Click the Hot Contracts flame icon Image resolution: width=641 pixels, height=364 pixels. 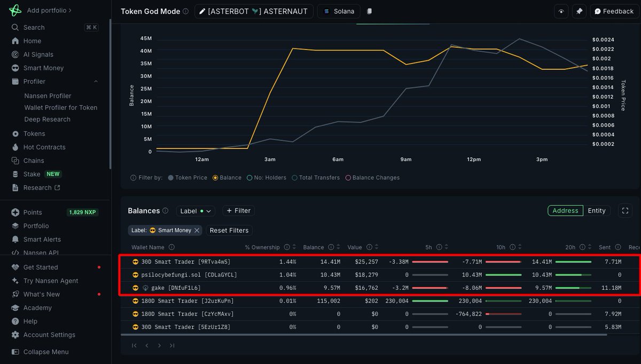tap(15, 147)
